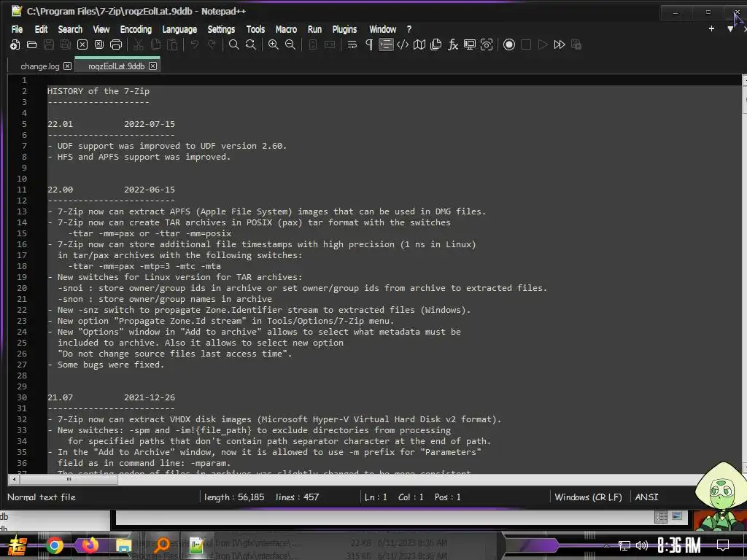Image resolution: width=747 pixels, height=560 pixels.
Task: Open Find with the magnifier icon
Action: [234, 44]
